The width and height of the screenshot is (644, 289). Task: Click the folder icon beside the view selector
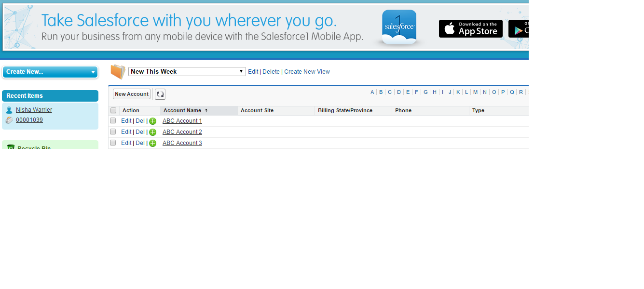click(117, 71)
